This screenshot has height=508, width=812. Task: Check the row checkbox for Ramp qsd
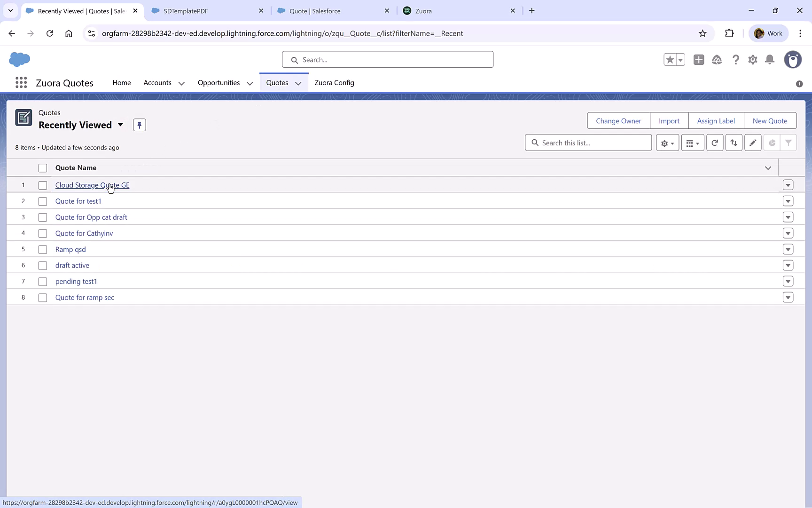(43, 249)
